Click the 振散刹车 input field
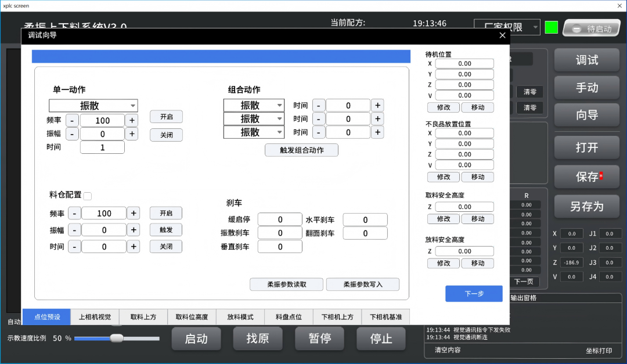627x364 pixels. [x=280, y=233]
